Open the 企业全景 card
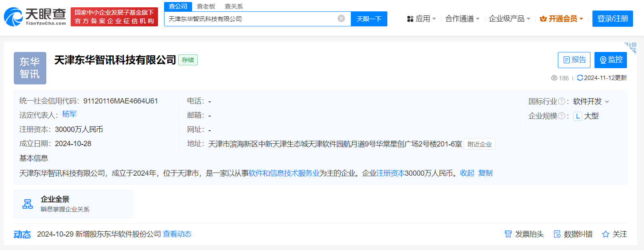Screen dimensions: 644x250 pos(73,204)
